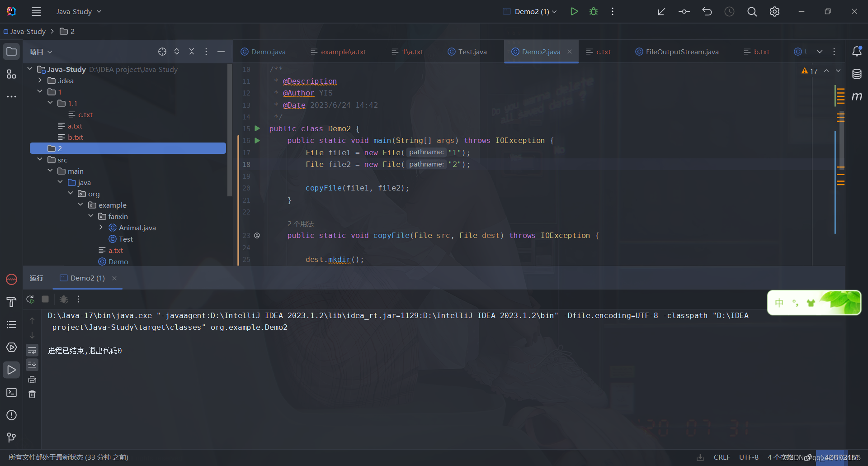Viewport: 868px width, 466px height.
Task: Show more tool windows ellipsis in left bar
Action: 12,96
